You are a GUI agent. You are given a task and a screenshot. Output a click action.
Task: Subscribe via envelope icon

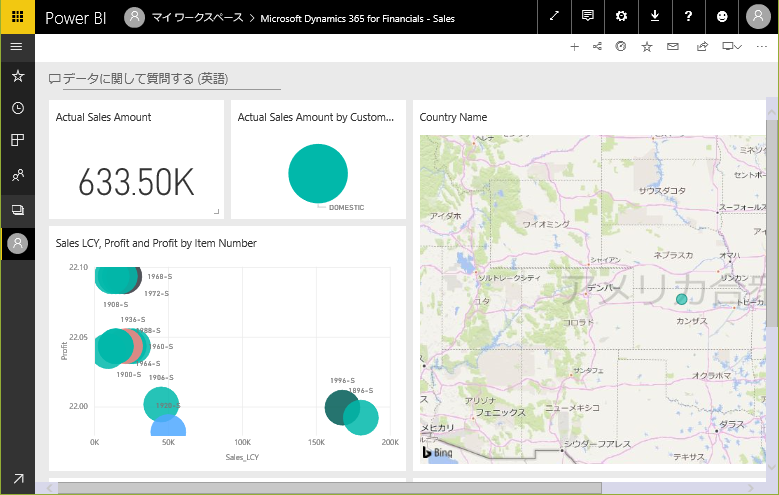click(673, 47)
